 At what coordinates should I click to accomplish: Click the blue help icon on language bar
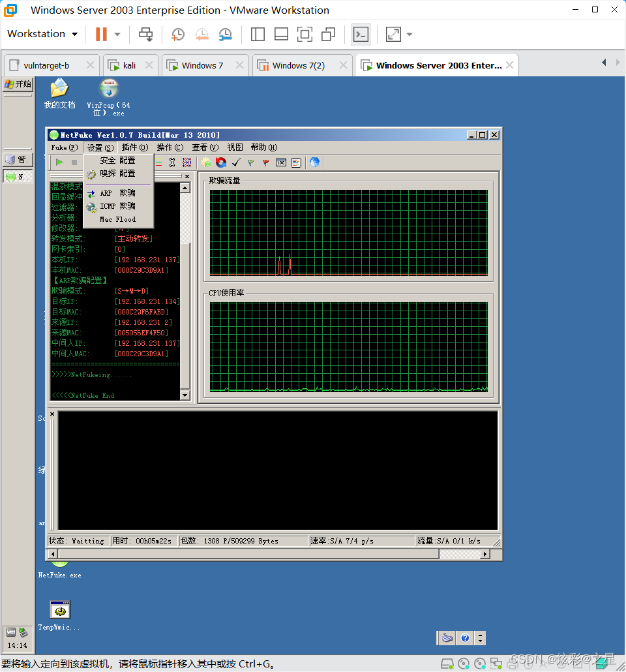pos(466,638)
